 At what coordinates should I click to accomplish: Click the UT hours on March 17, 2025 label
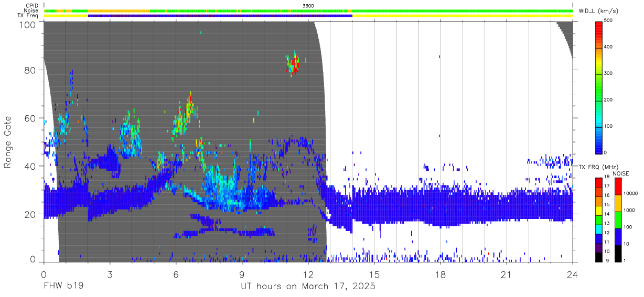point(308,286)
